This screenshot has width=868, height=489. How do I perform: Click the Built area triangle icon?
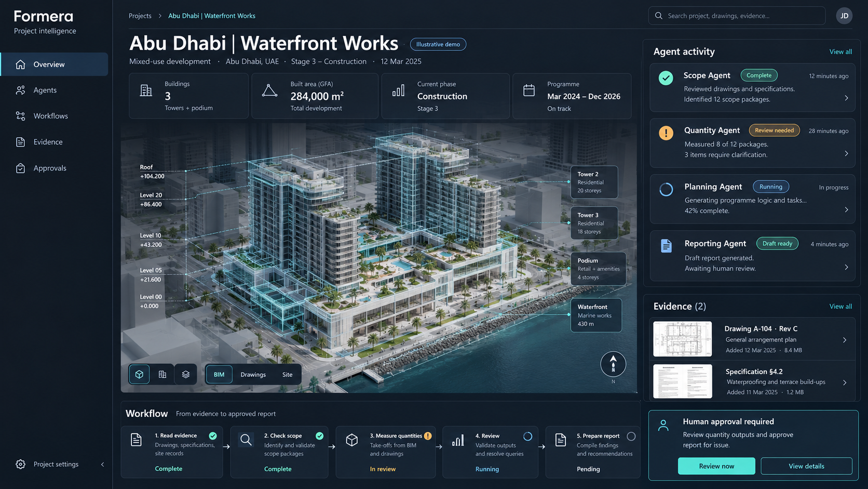(269, 90)
